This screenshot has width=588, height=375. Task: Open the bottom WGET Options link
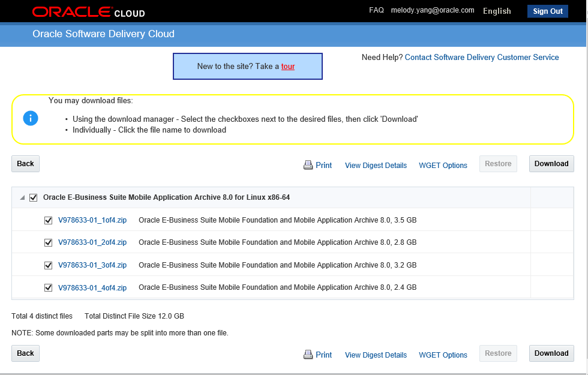tap(443, 355)
